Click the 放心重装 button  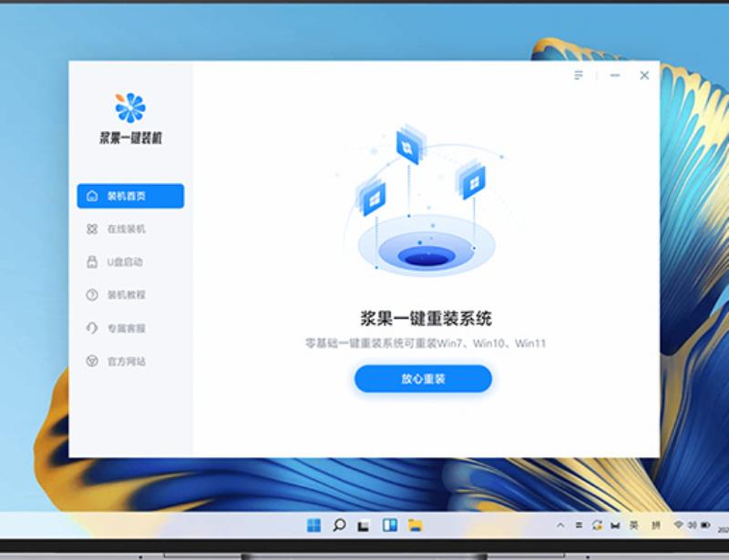click(423, 379)
